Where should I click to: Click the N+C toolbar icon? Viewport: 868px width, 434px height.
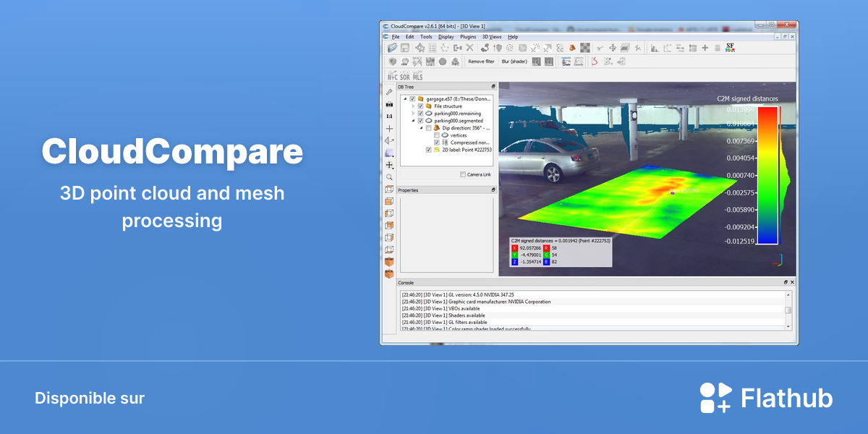click(x=393, y=75)
